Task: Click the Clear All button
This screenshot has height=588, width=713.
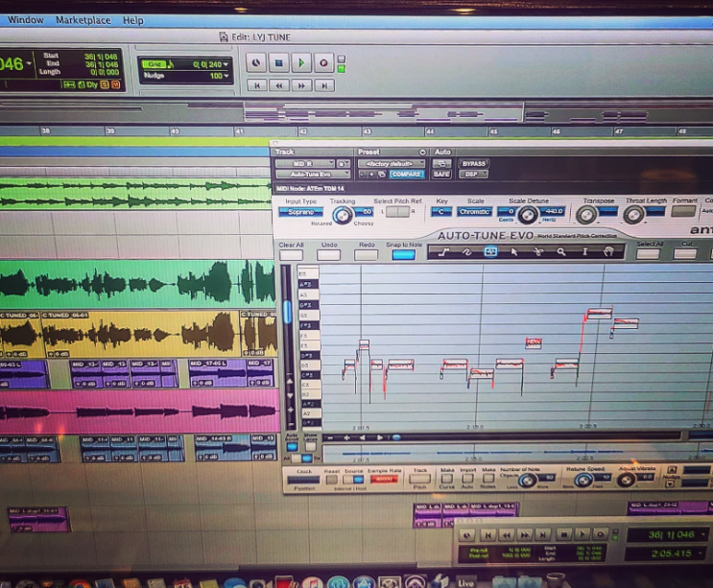Action: (291, 255)
